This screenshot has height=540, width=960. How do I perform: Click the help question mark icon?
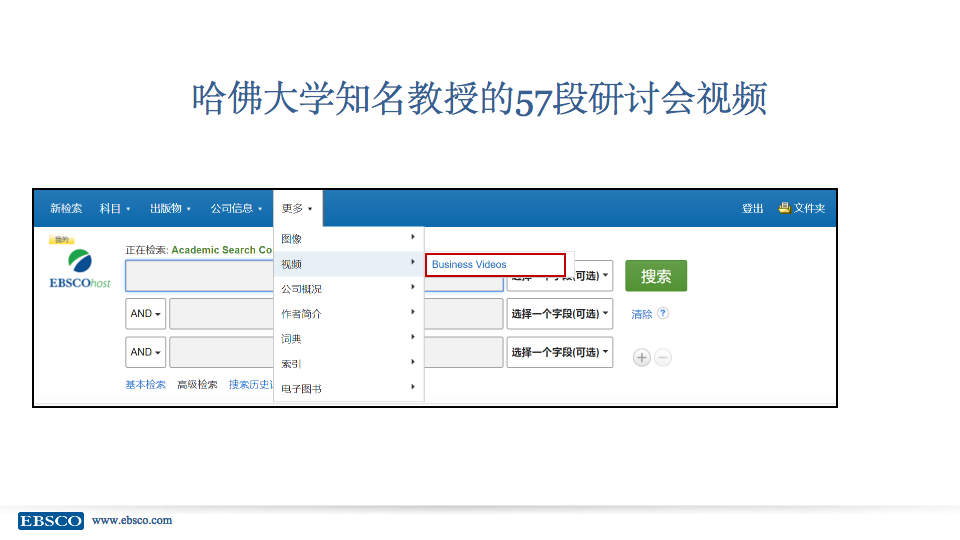tap(663, 313)
